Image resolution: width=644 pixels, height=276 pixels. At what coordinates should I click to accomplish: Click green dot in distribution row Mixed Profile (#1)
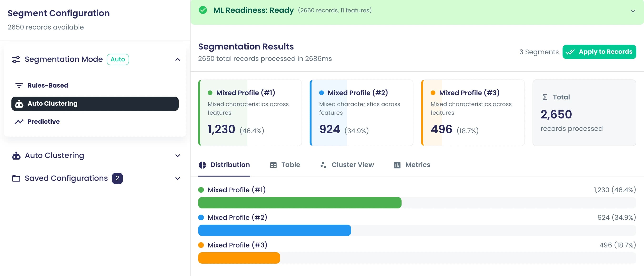tap(201, 190)
